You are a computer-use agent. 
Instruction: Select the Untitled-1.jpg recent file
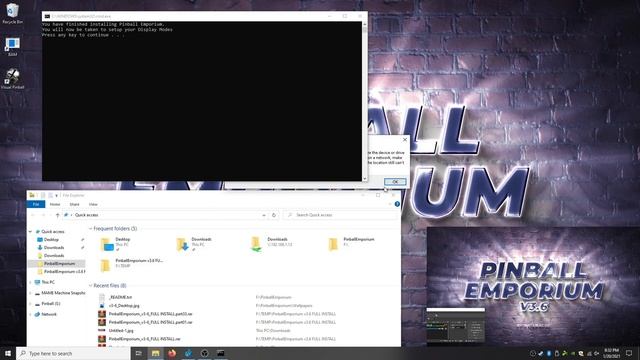click(121, 331)
